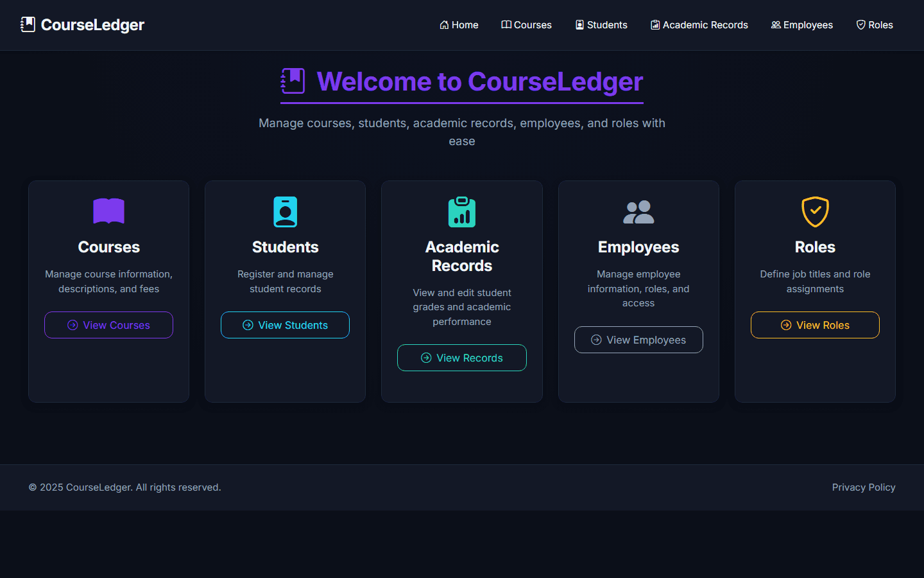This screenshot has height=578, width=924.
Task: Click the View Employees button
Action: point(638,340)
